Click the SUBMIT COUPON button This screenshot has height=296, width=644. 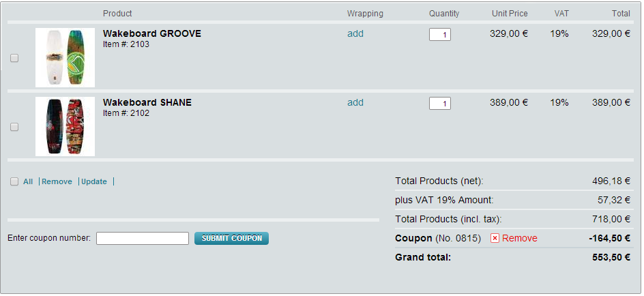[232, 239]
